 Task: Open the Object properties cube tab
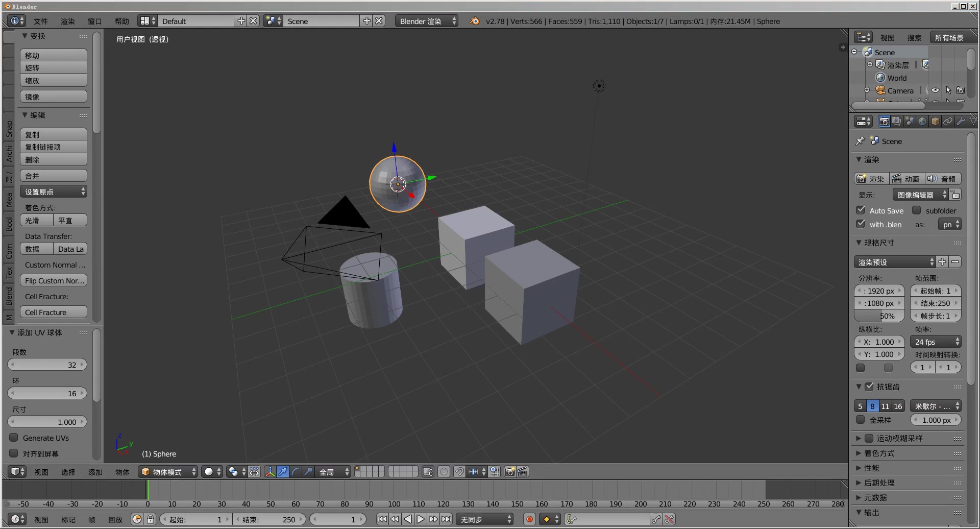[935, 121]
